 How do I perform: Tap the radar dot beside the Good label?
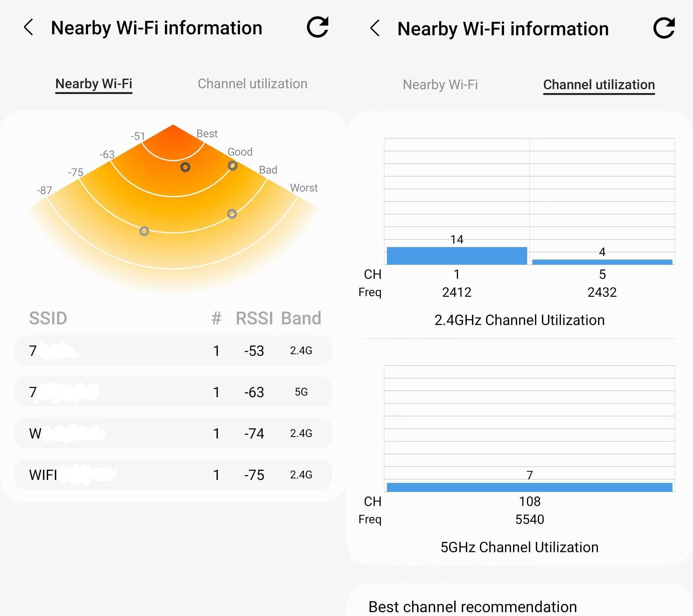(233, 166)
